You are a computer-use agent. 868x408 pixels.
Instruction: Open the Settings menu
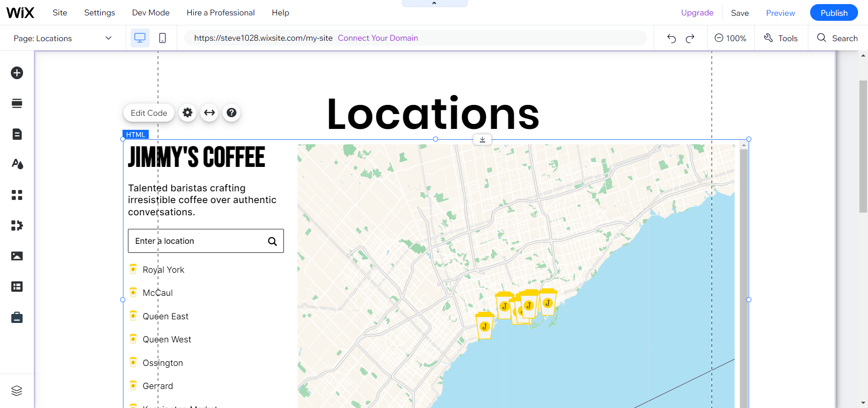coord(99,13)
